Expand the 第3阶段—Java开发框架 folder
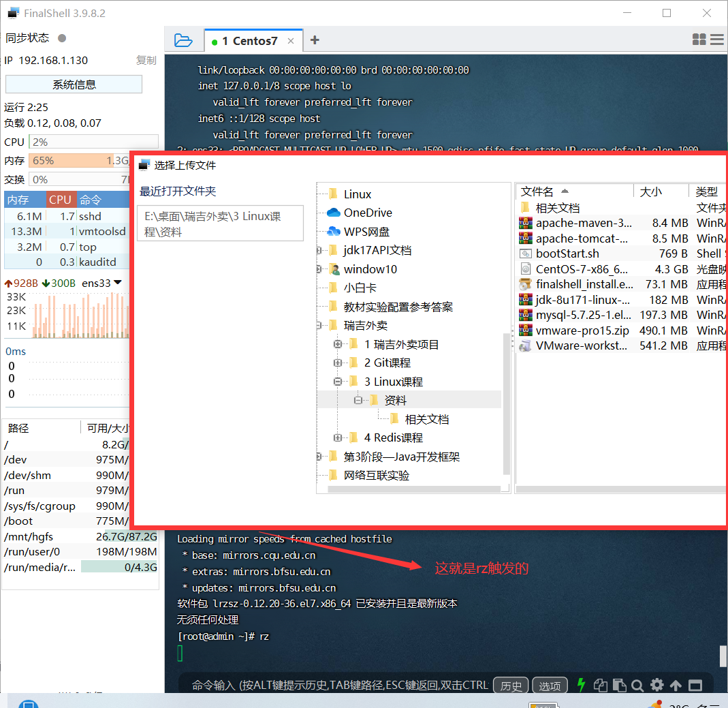 point(319,457)
